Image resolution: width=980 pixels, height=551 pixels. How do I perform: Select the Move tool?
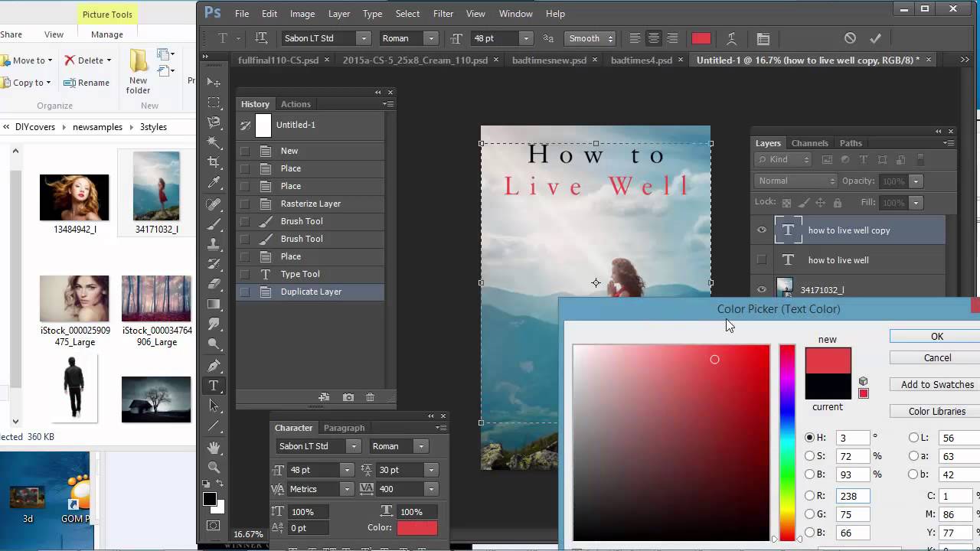(214, 82)
